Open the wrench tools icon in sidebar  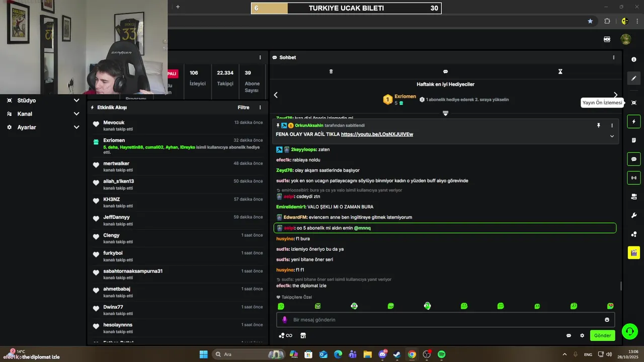633,215
